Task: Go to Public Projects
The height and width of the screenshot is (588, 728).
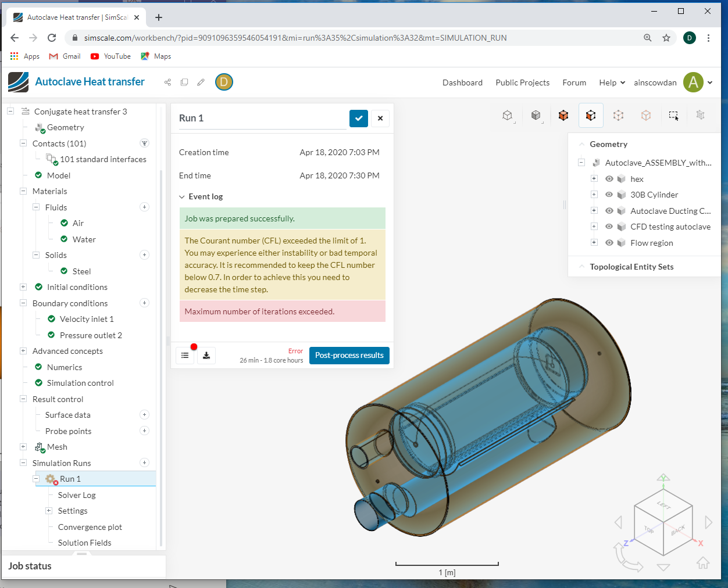Action: (522, 83)
